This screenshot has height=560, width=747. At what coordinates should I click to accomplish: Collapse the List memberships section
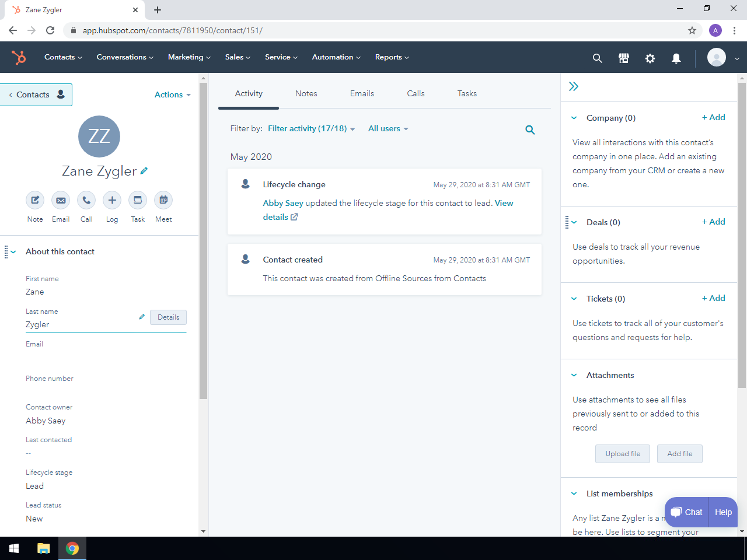tap(574, 494)
